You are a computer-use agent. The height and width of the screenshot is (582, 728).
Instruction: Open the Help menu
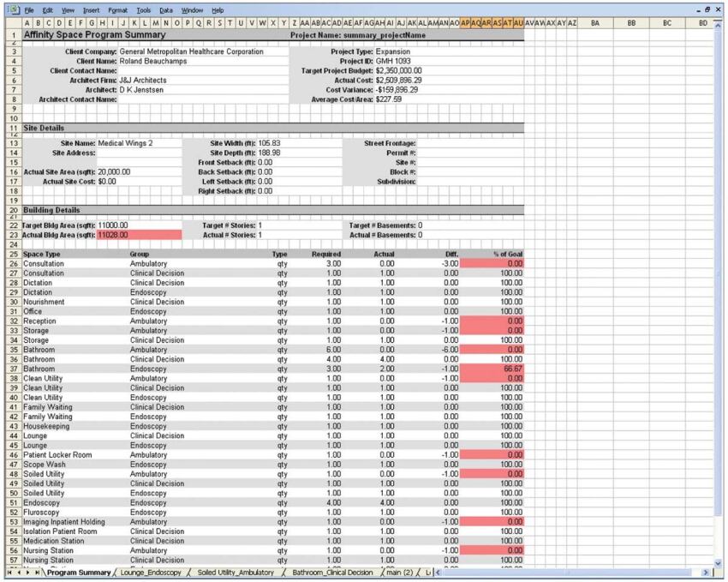tap(218, 10)
